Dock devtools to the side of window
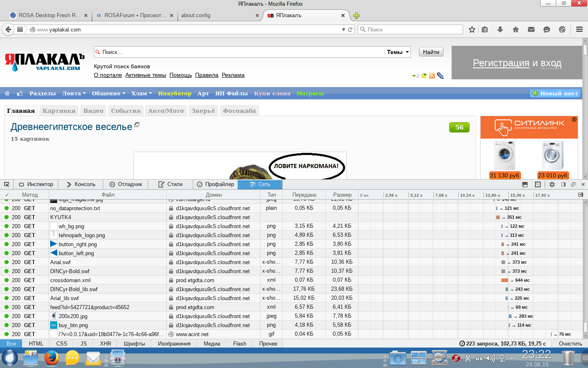 click(563, 184)
